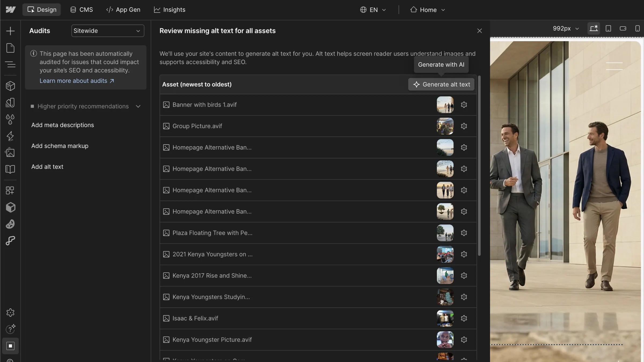Click gear icon for Group Picture.avif
Screen dimensions: 644x362
click(x=464, y=126)
